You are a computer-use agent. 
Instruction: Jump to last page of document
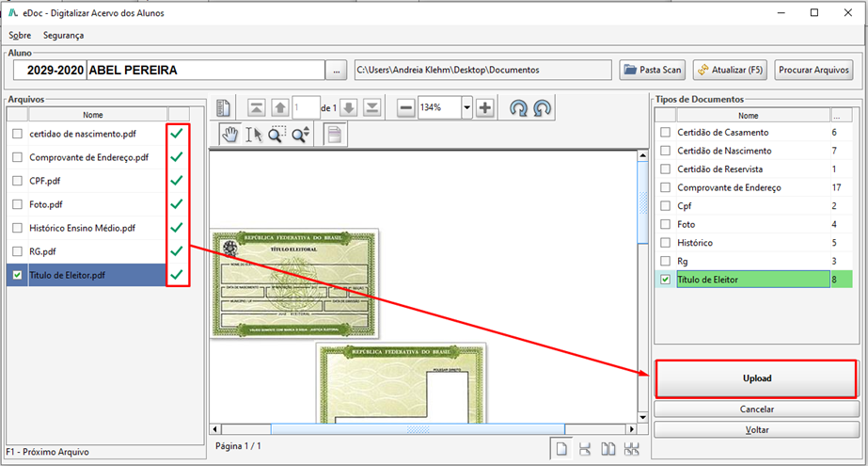372,107
